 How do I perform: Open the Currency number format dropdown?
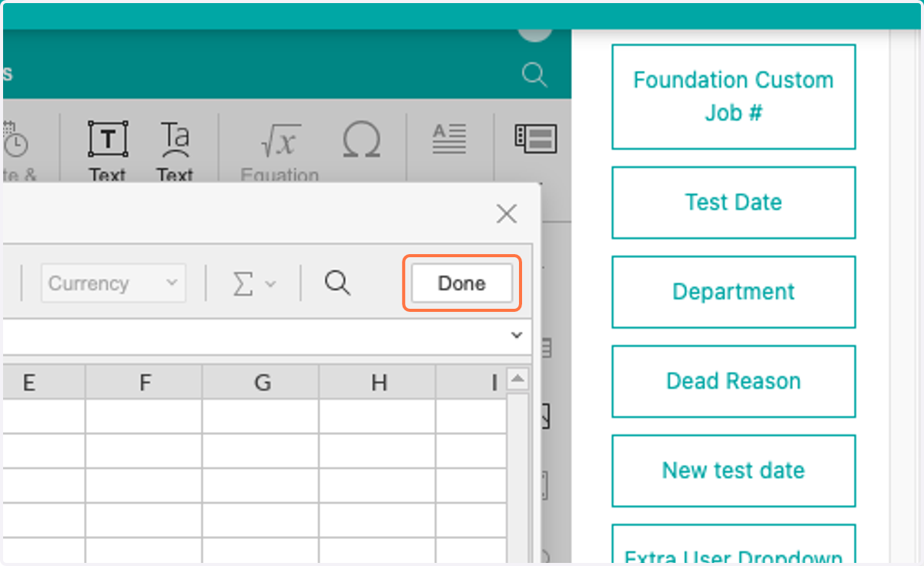[x=113, y=283]
